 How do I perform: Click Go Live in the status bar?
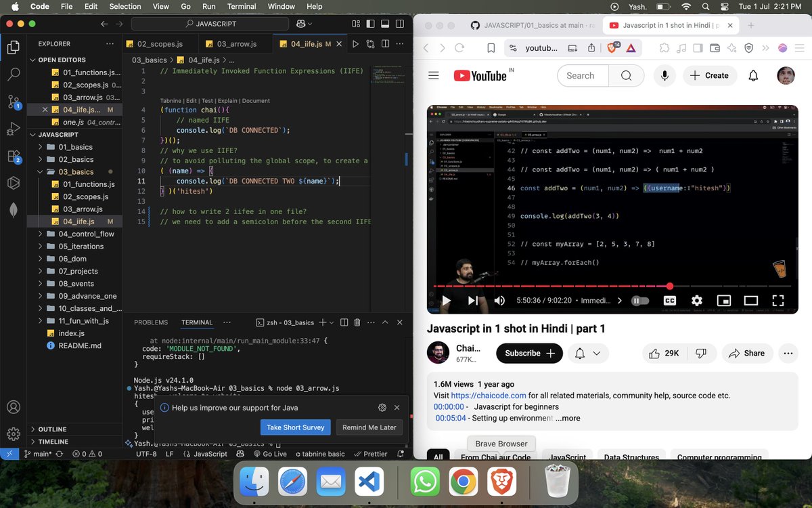270,454
